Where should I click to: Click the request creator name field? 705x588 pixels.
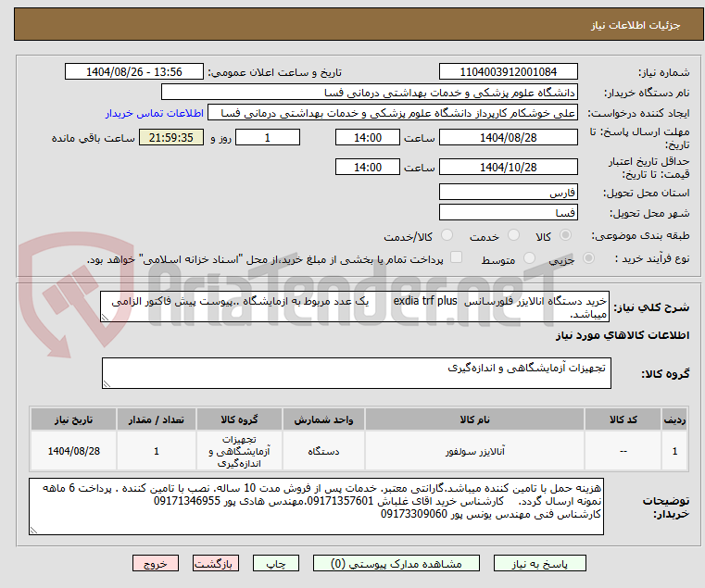tap(393, 113)
